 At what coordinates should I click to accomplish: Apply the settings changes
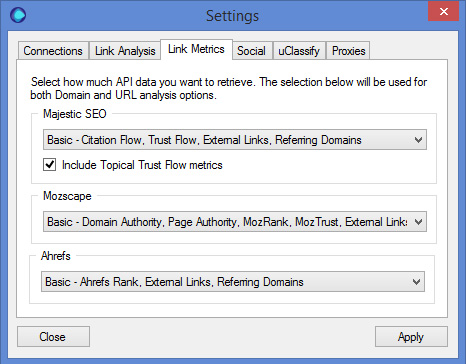[411, 337]
